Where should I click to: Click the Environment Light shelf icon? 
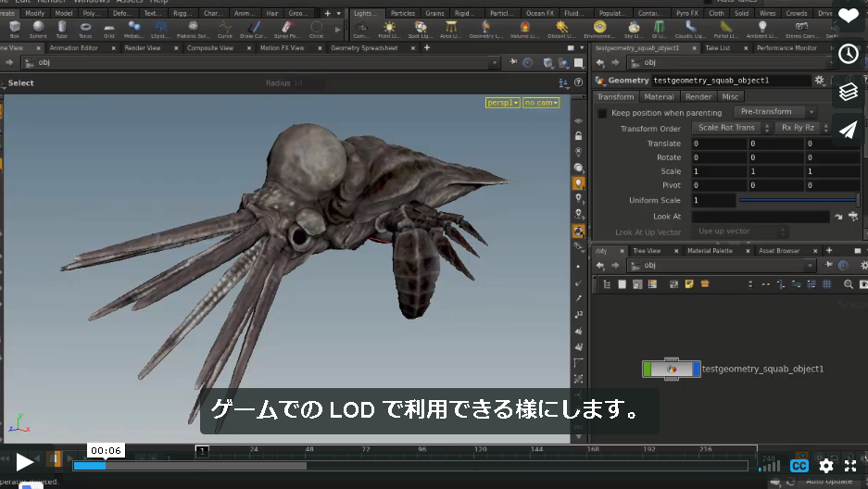click(599, 29)
